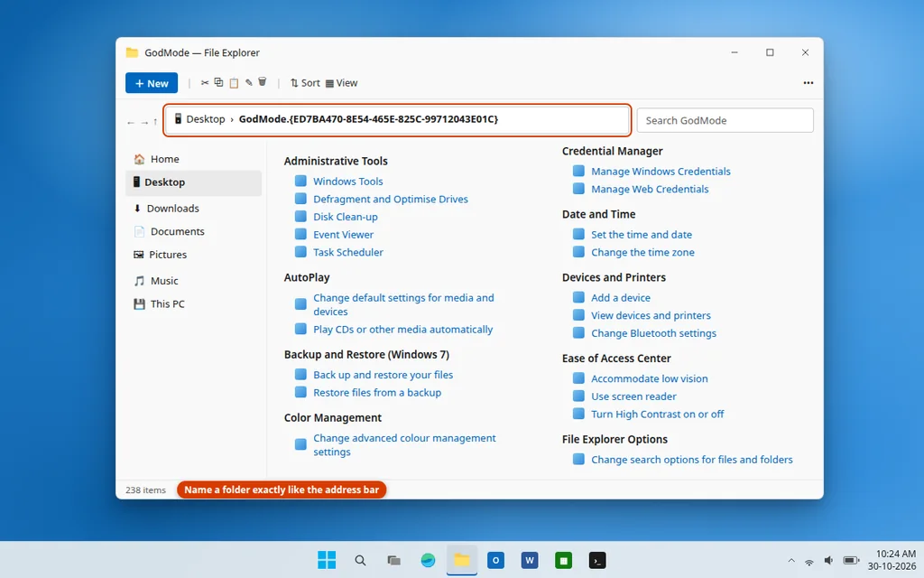Show hidden tray icons chevron
This screenshot has height=578, width=924.
[790, 560]
